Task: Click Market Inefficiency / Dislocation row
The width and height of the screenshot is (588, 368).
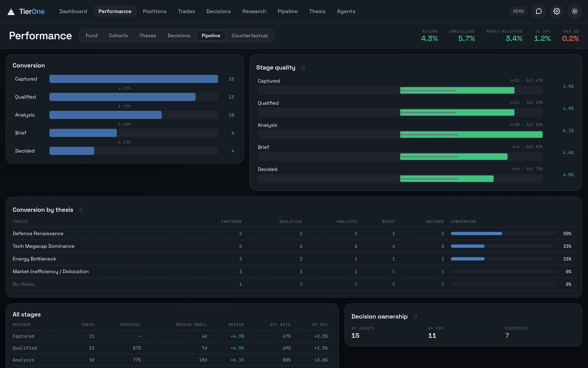Action: click(x=294, y=272)
